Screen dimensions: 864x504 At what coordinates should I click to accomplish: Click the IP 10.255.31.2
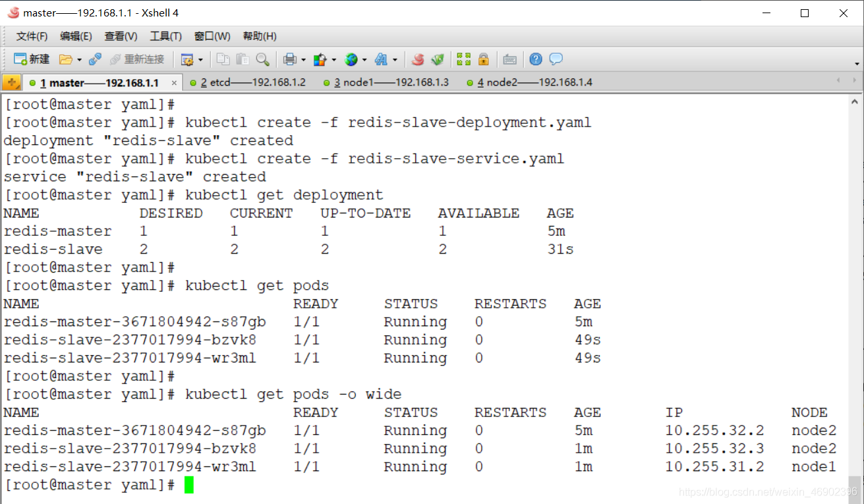pos(714,467)
